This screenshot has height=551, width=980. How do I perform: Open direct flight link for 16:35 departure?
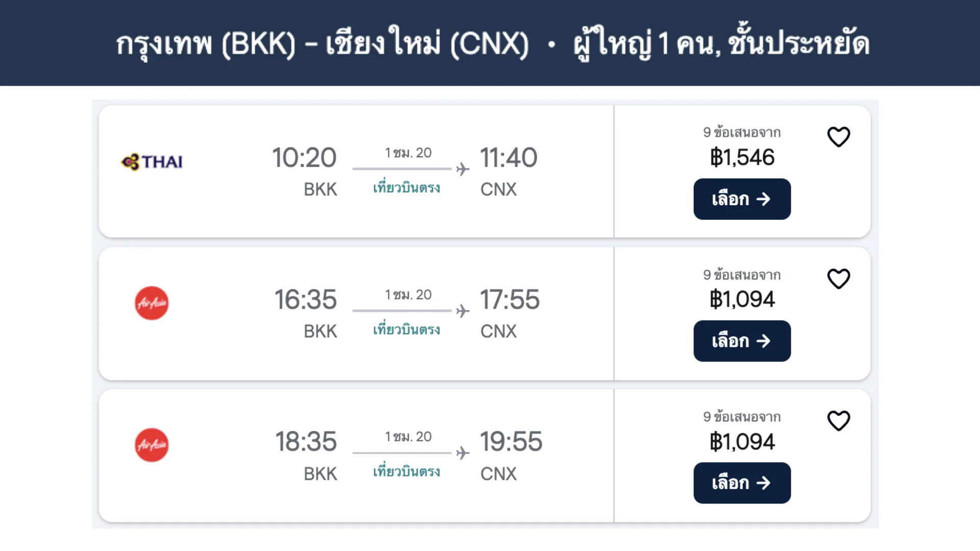tap(406, 330)
